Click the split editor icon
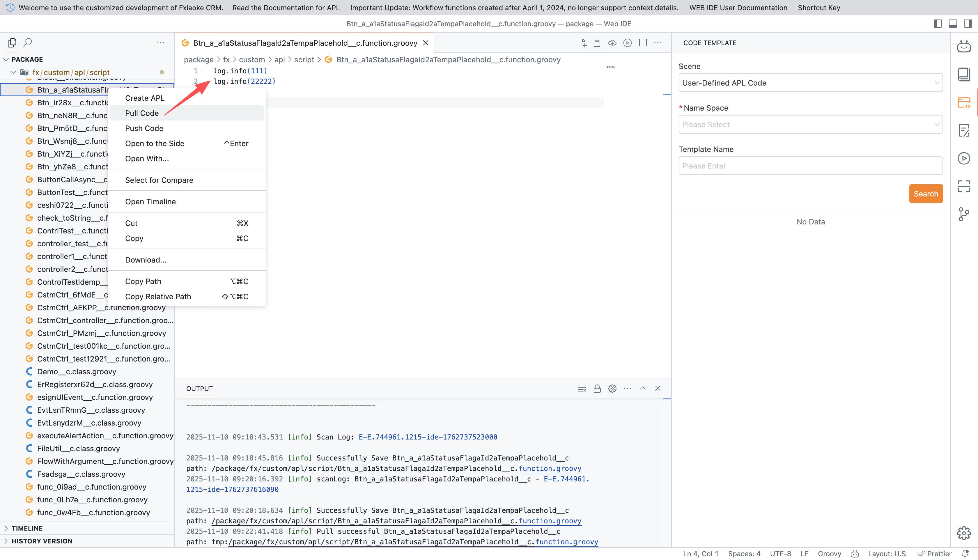Image resolution: width=978 pixels, height=560 pixels. click(x=643, y=43)
